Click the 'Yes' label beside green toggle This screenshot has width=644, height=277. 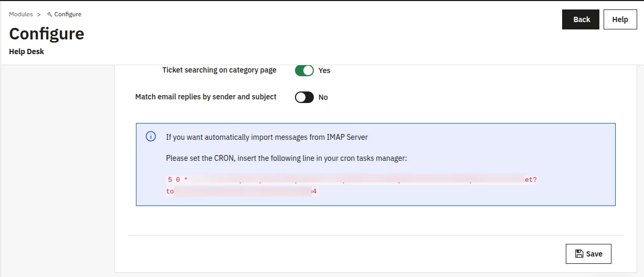(324, 70)
